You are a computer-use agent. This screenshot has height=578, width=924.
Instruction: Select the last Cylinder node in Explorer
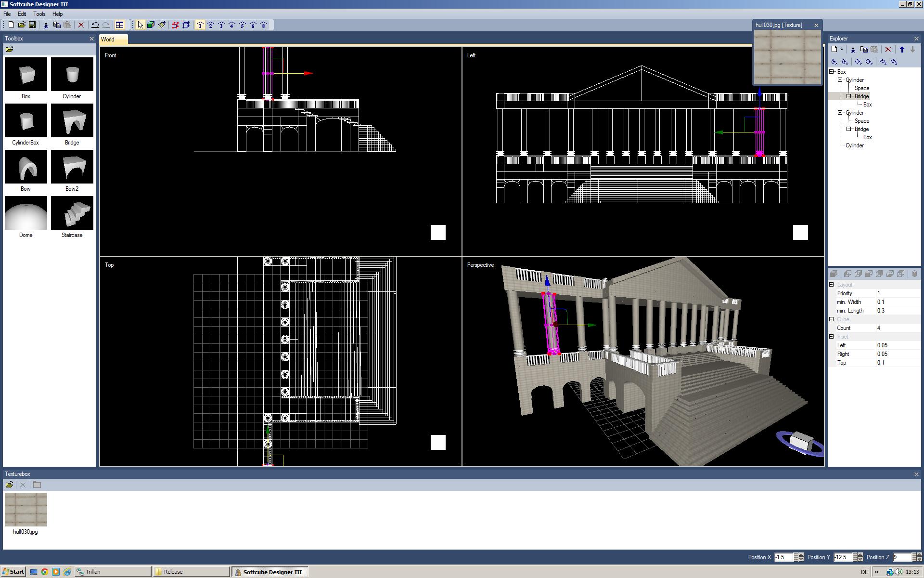point(854,145)
